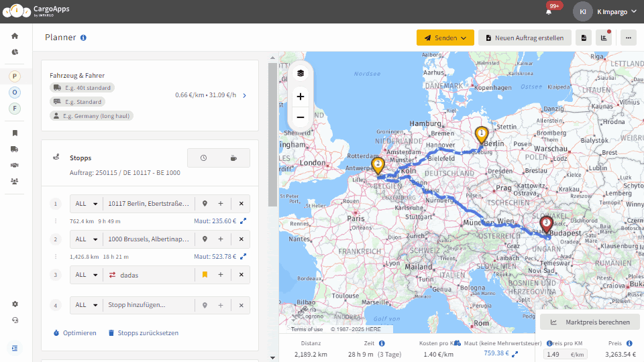The image size is (644, 362).
Task: Open K Impargo user menu
Action: click(x=605, y=11)
